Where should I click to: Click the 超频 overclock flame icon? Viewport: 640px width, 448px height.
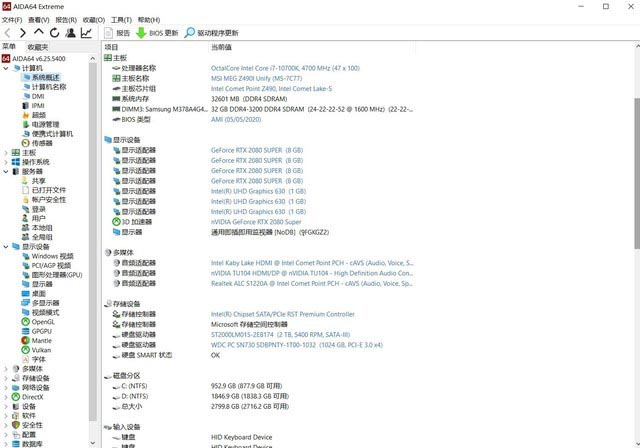pyautogui.click(x=26, y=115)
